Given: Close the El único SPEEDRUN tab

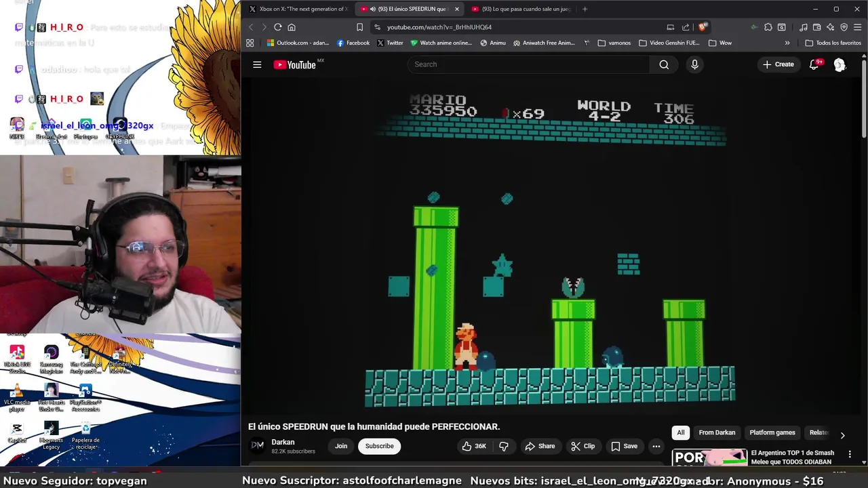Looking at the screenshot, I should [x=456, y=9].
